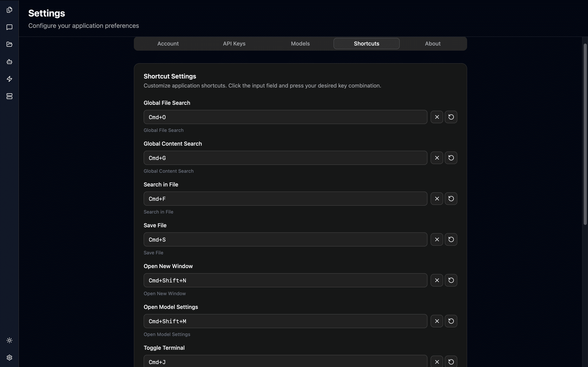The image size is (588, 367).
Task: Toggle light theme sun icon
Action: pos(9,340)
